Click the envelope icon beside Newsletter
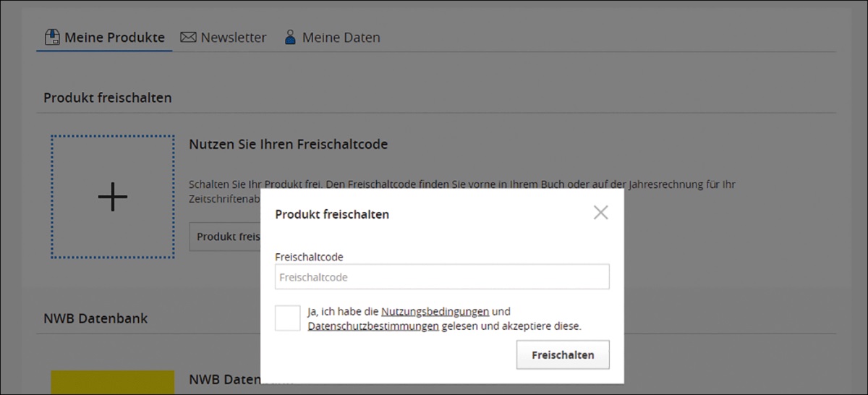 tap(188, 37)
